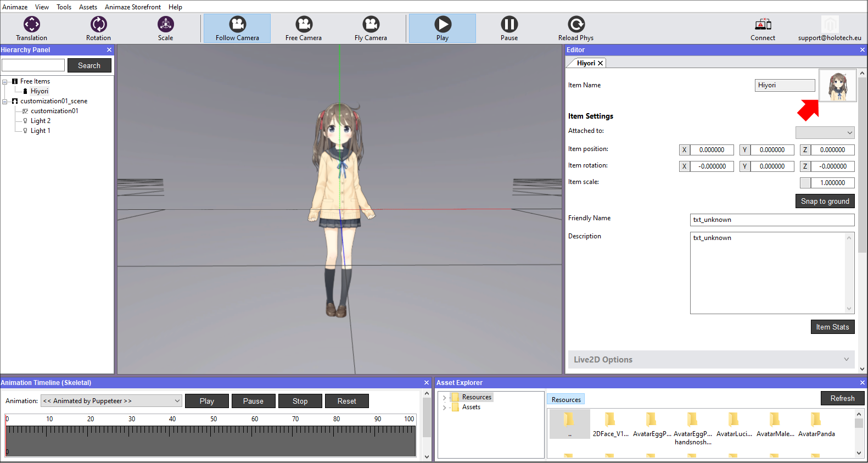Viewport: 868px width, 463px height.
Task: Select the Scale tool
Action: (165, 29)
